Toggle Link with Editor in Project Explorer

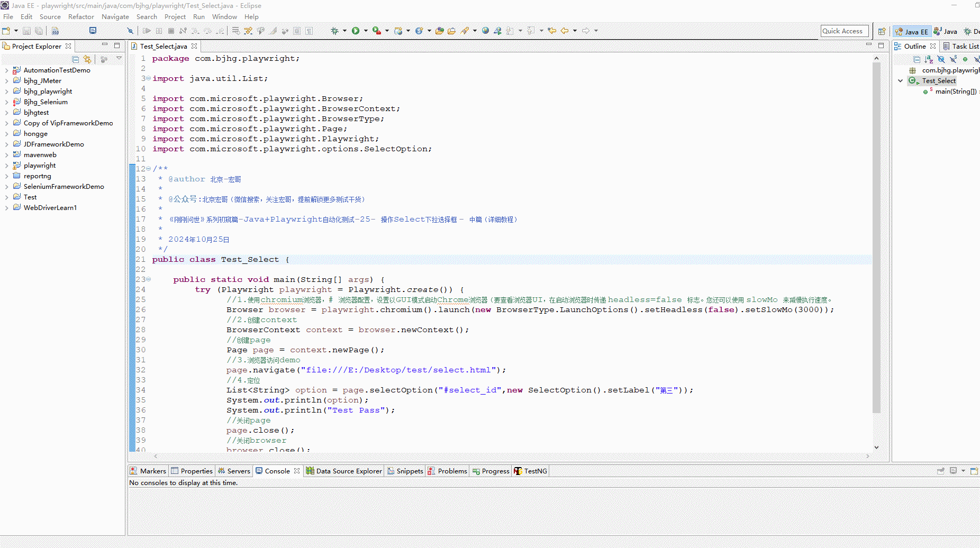87,59
